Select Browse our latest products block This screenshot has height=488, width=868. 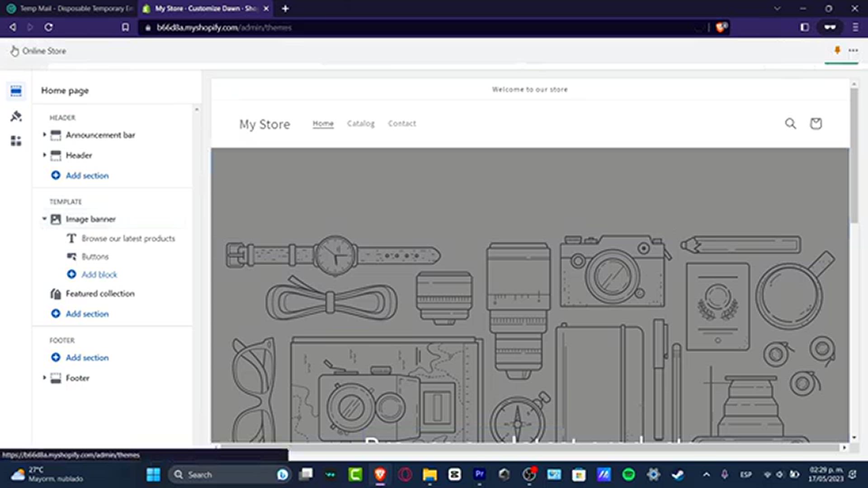[x=128, y=238]
